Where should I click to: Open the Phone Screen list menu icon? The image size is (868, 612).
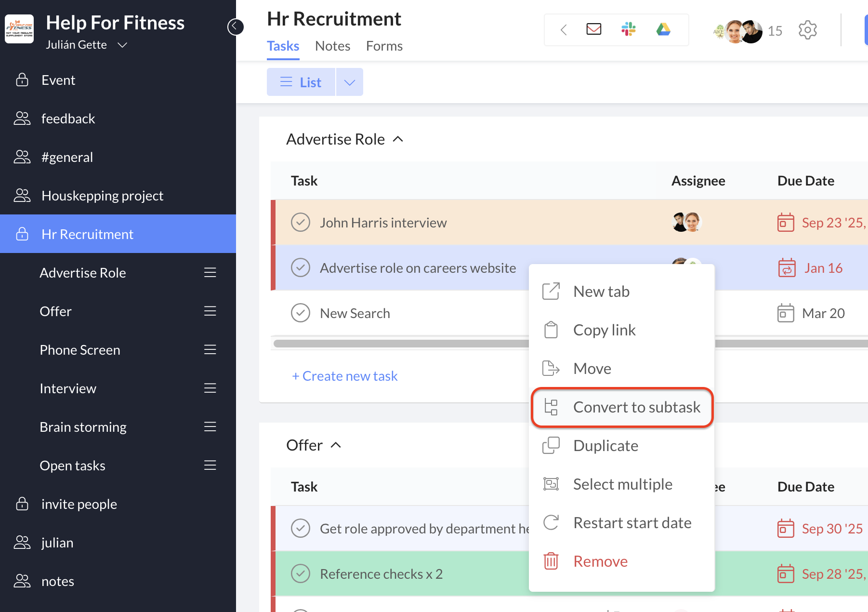[x=210, y=350]
